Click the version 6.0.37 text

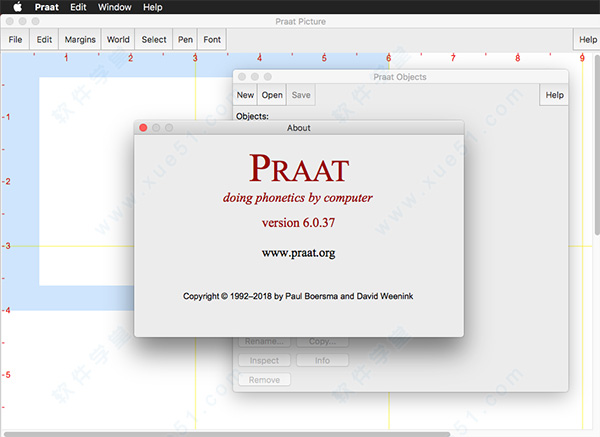click(298, 222)
